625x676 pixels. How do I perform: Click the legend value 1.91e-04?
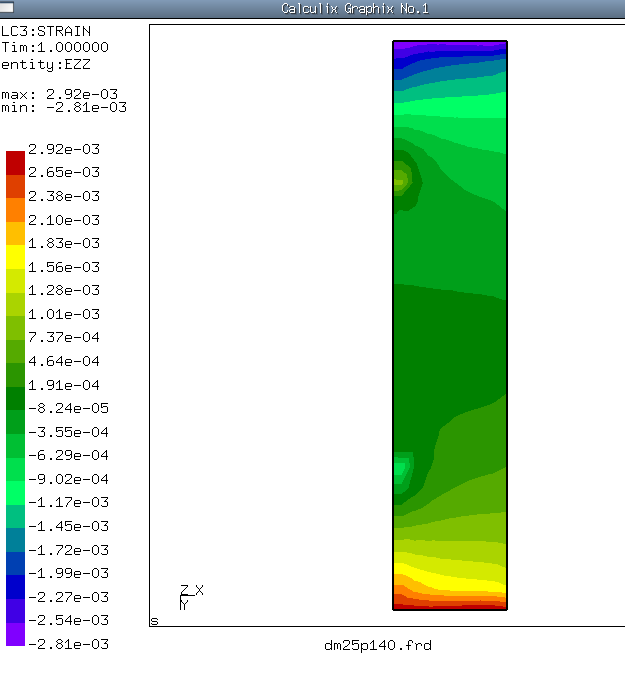click(64, 385)
